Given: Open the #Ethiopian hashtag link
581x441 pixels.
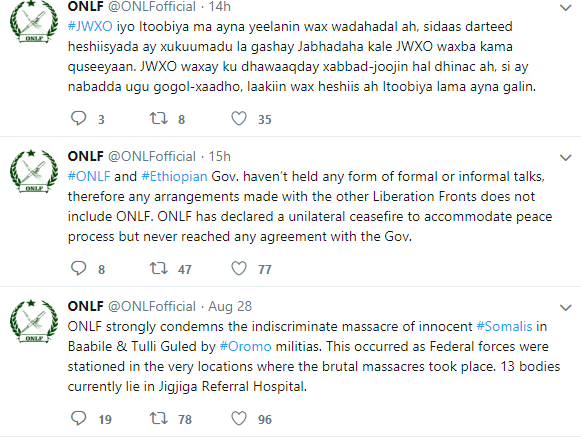Looking at the screenshot, I should point(174,176).
